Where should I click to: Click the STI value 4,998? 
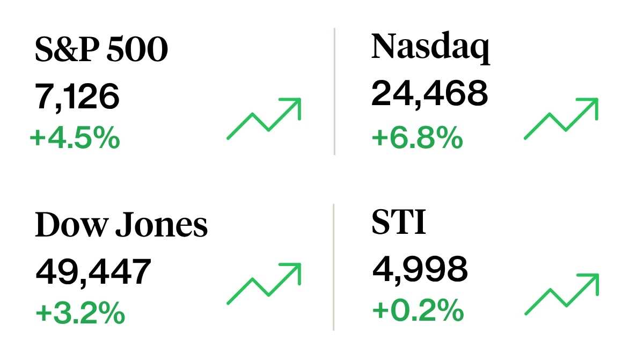pos(420,269)
